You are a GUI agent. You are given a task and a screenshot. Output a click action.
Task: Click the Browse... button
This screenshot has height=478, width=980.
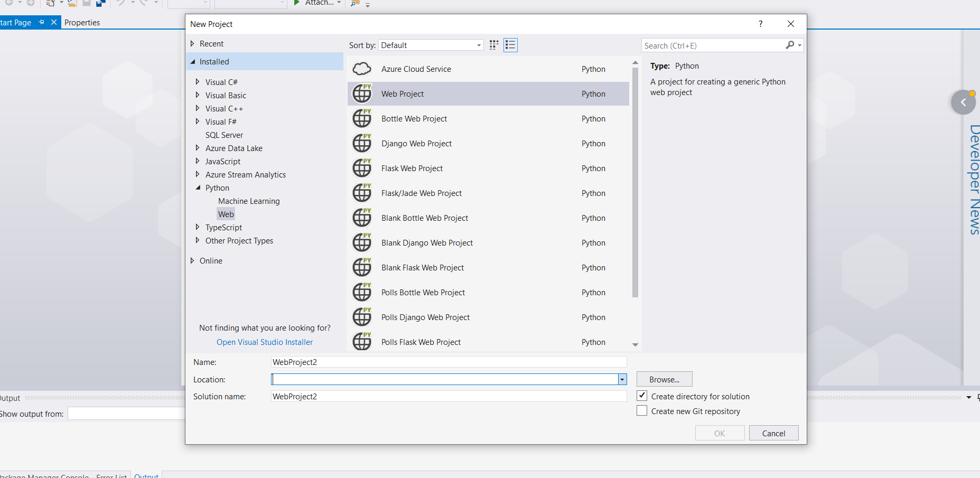coord(665,379)
